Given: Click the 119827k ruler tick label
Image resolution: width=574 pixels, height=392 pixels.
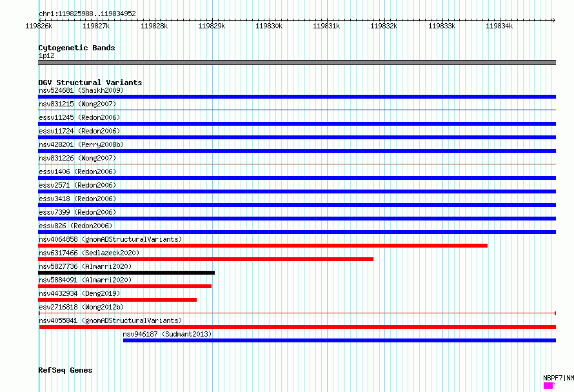Looking at the screenshot, I should [96, 26].
